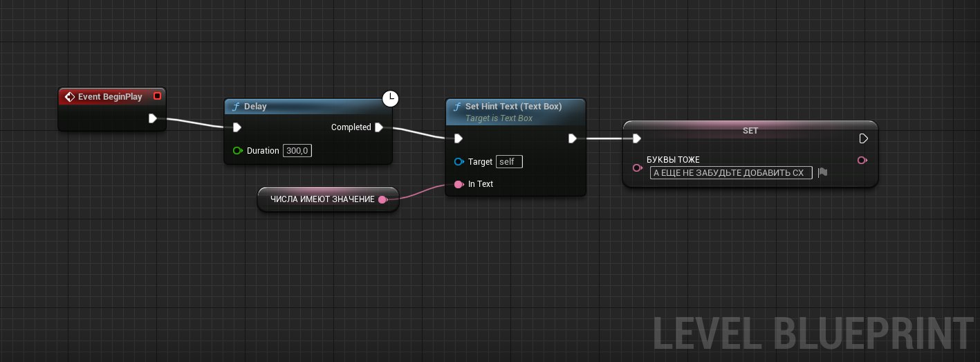Image resolution: width=980 pixels, height=362 pixels.
Task: Click the clock latent icon on Delay node
Action: (x=391, y=99)
